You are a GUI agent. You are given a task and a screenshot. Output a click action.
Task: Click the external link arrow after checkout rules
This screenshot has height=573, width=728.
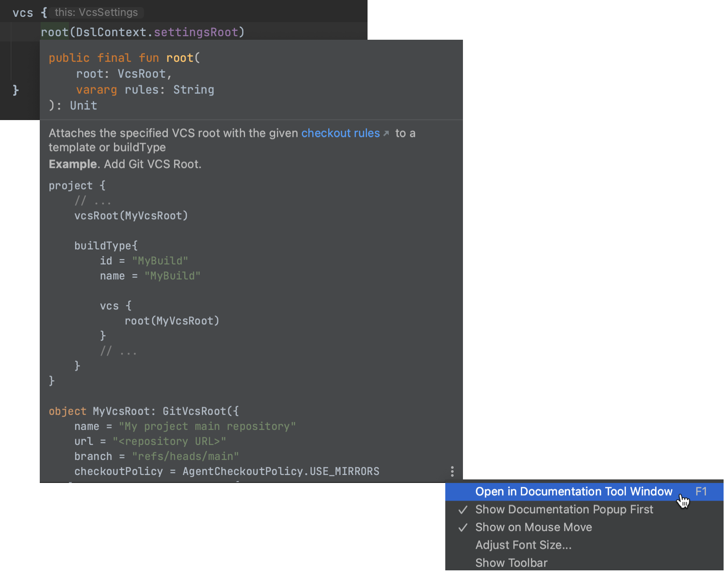click(386, 133)
